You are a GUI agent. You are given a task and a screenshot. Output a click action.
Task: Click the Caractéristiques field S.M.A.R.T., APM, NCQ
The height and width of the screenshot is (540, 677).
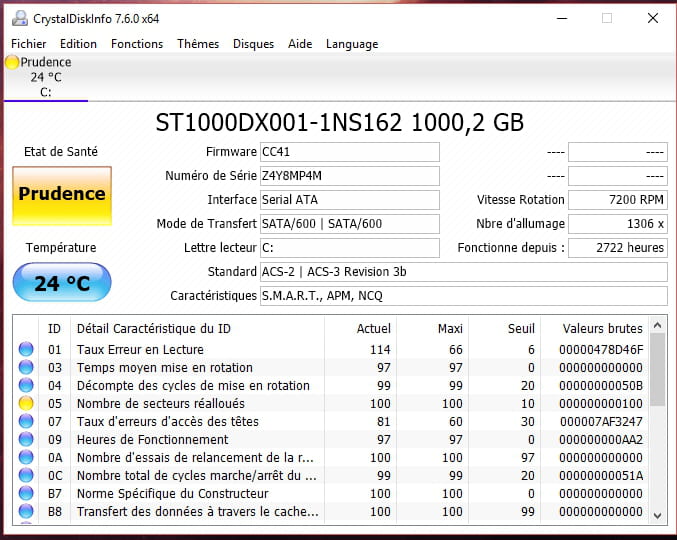tap(464, 296)
